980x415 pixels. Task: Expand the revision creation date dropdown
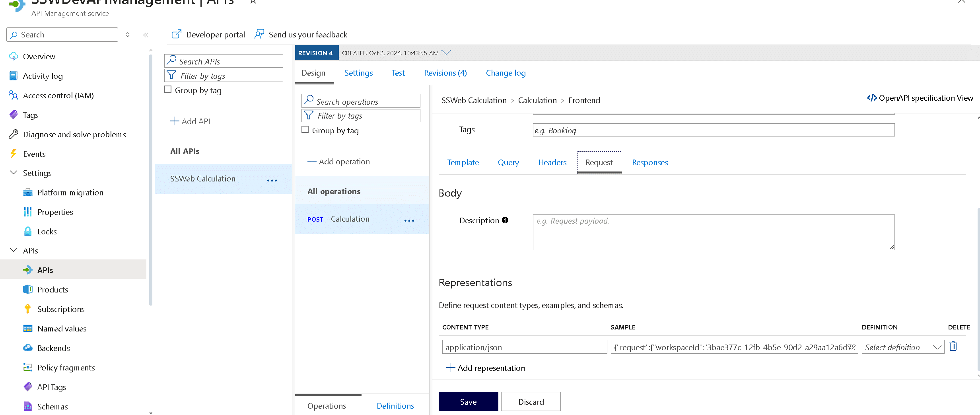point(447,52)
